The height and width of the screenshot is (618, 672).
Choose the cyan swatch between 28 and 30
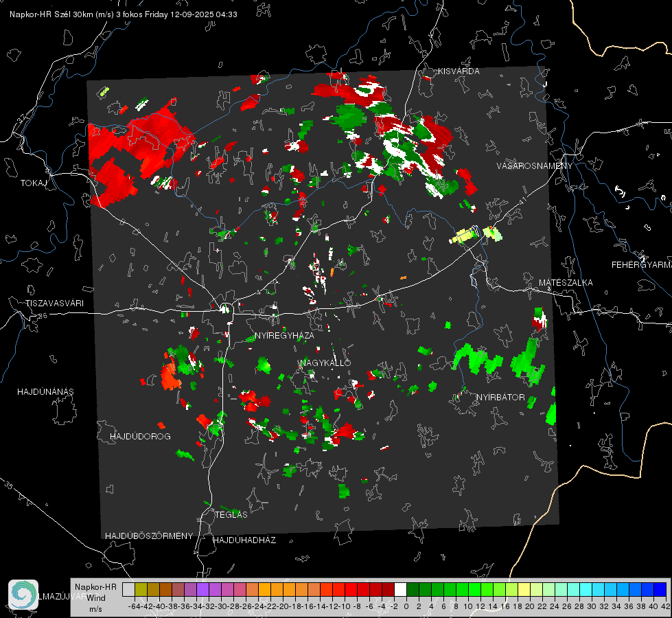(586, 589)
